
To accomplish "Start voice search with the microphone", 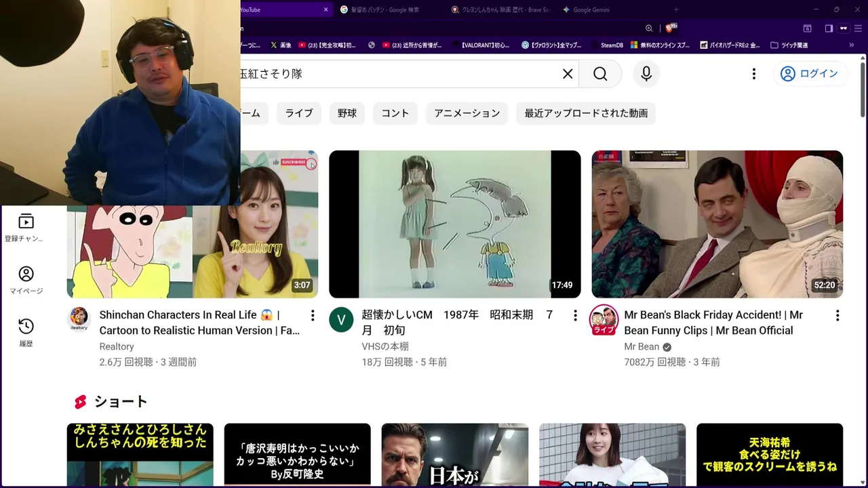I will tap(646, 74).
